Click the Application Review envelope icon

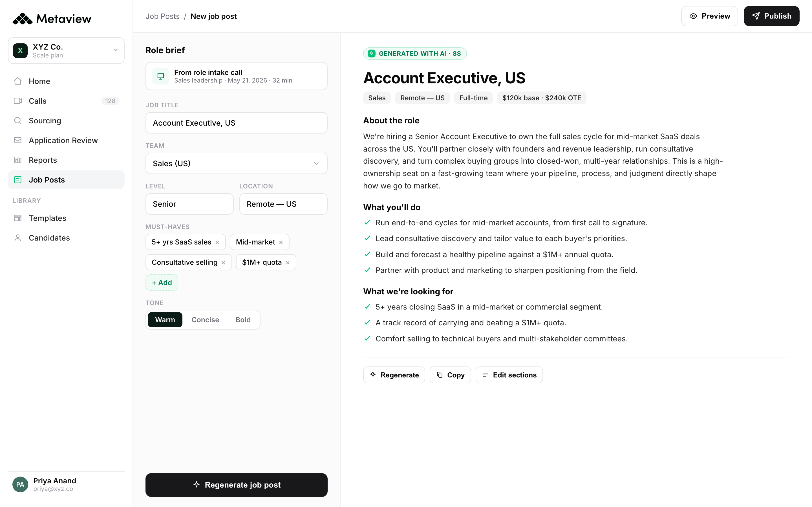click(18, 140)
